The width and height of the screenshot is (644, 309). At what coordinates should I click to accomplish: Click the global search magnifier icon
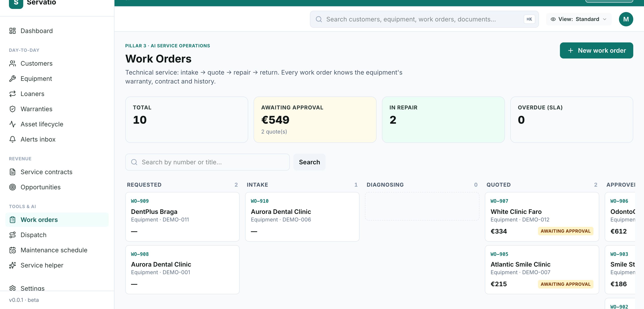319,19
